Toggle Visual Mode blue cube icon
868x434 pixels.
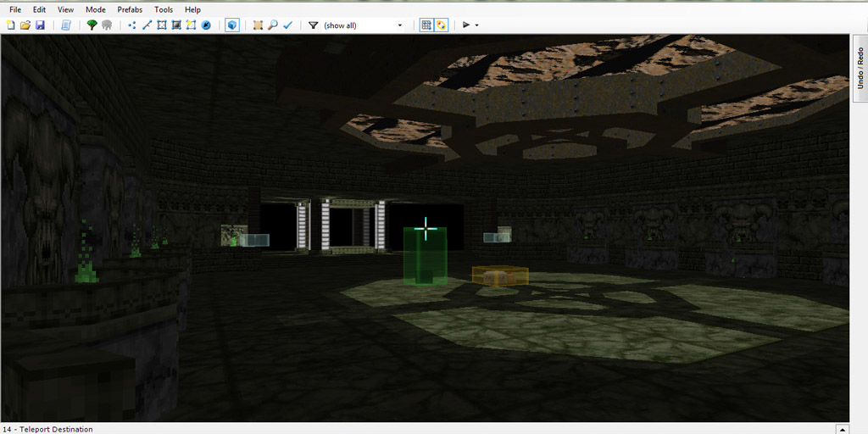pos(232,25)
